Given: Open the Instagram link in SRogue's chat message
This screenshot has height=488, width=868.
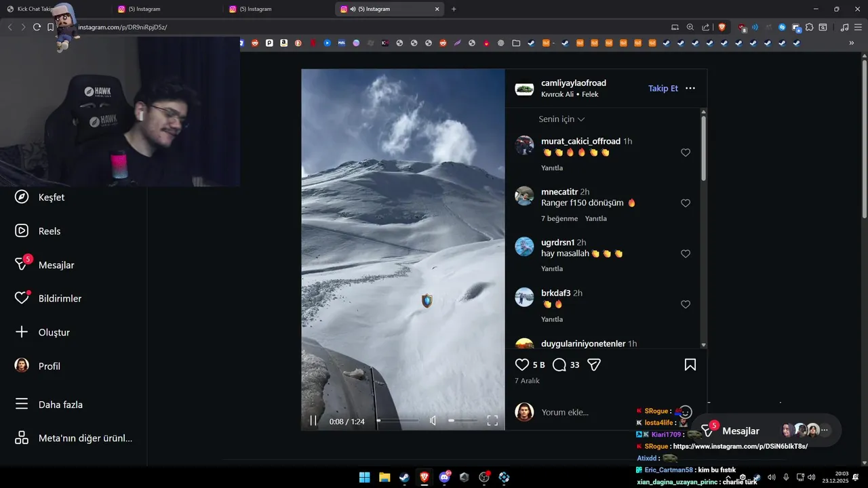Looking at the screenshot, I should [741, 447].
